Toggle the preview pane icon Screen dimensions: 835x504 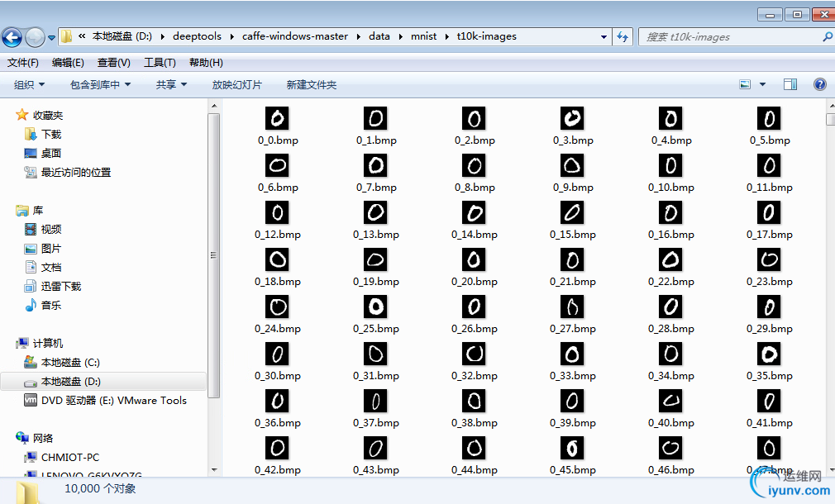[790, 84]
